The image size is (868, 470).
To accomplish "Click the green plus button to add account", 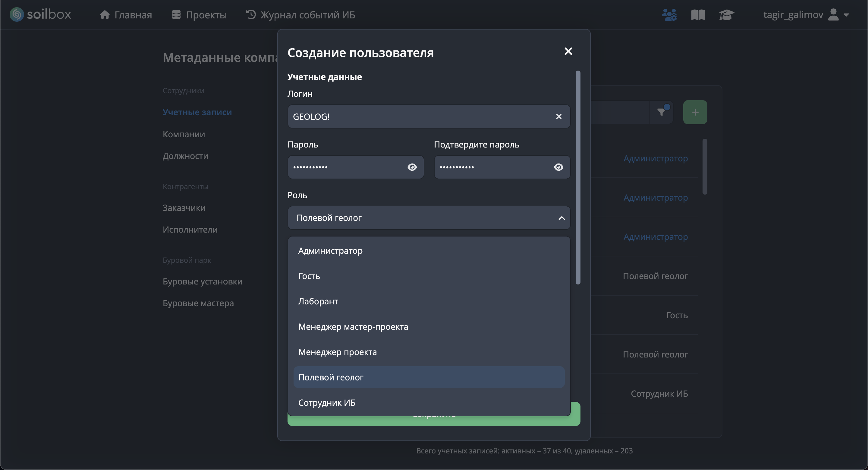I will pyautogui.click(x=695, y=112).
